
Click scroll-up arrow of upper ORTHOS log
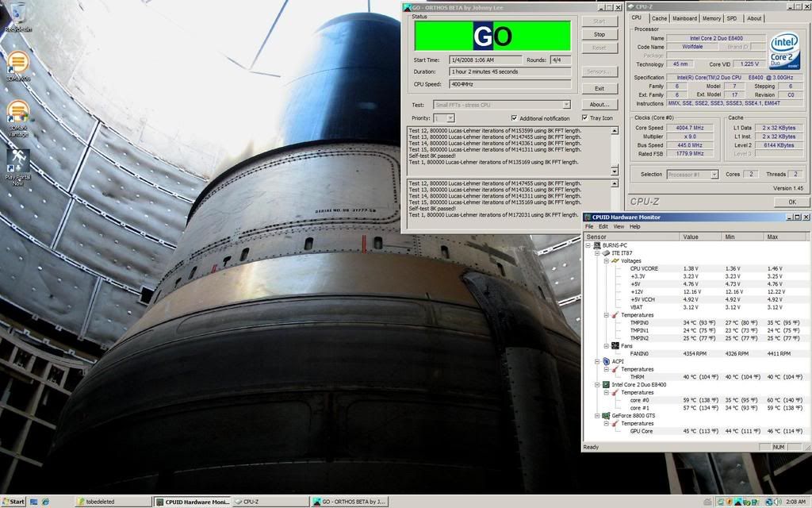[x=615, y=131]
